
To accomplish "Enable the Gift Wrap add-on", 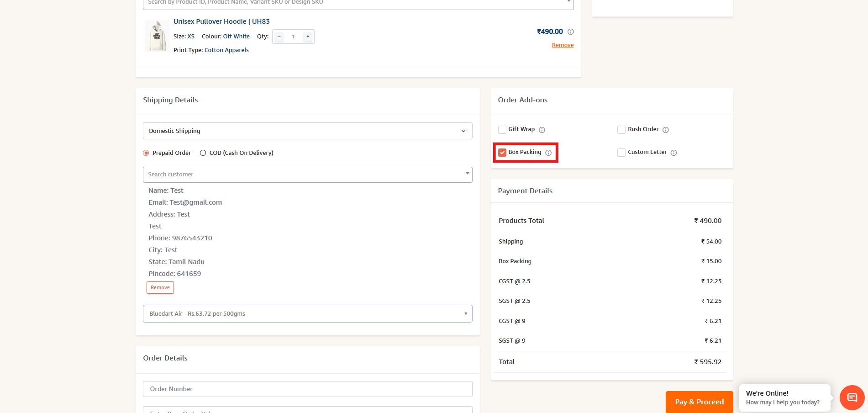I will pos(502,130).
